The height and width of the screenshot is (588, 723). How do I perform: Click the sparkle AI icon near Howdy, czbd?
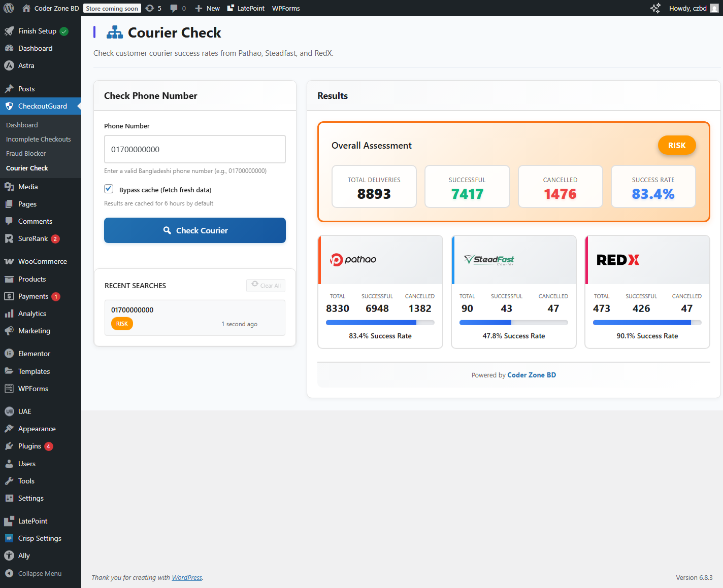pos(655,8)
